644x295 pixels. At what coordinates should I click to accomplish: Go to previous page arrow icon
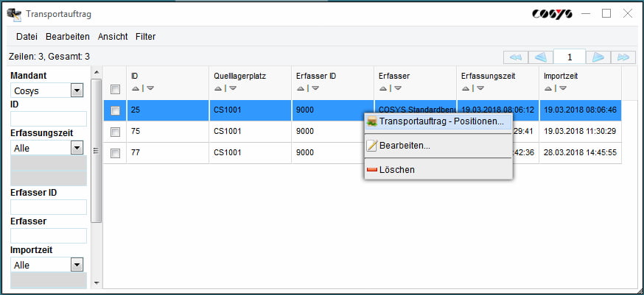tap(541, 57)
